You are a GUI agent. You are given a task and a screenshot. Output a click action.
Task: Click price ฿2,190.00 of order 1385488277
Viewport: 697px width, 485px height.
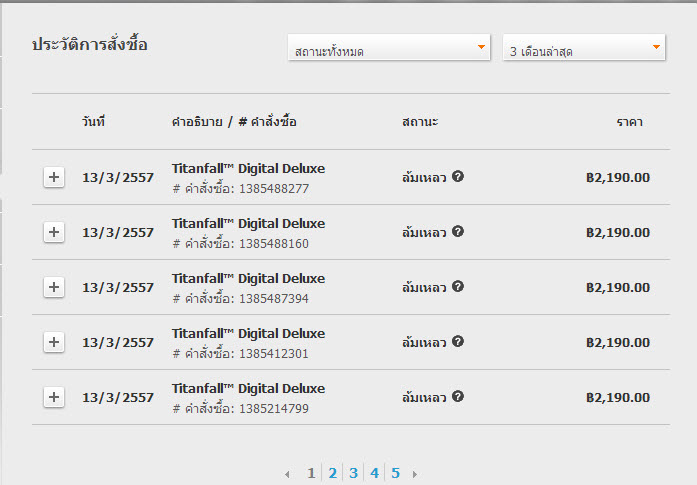click(618, 178)
